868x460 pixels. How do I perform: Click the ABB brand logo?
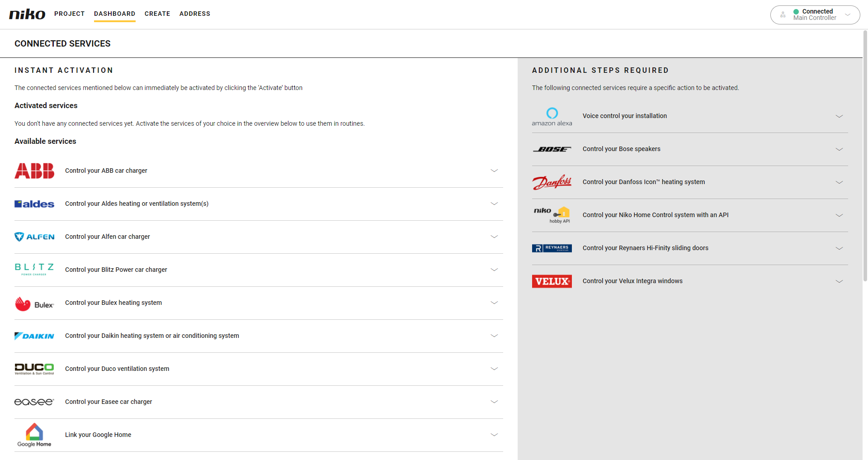click(34, 171)
